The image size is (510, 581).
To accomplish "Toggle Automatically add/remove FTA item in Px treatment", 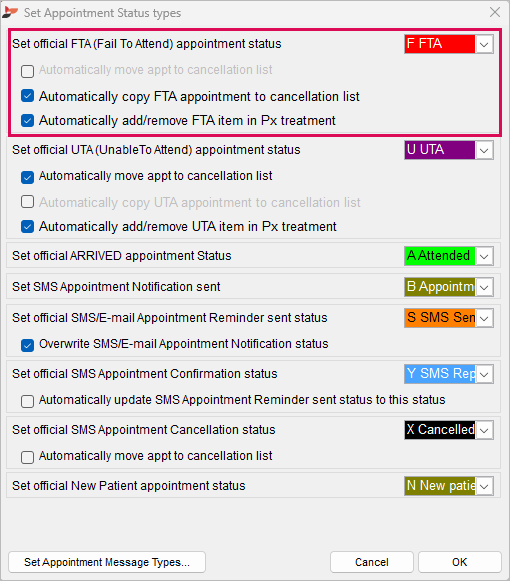I will 27,120.
